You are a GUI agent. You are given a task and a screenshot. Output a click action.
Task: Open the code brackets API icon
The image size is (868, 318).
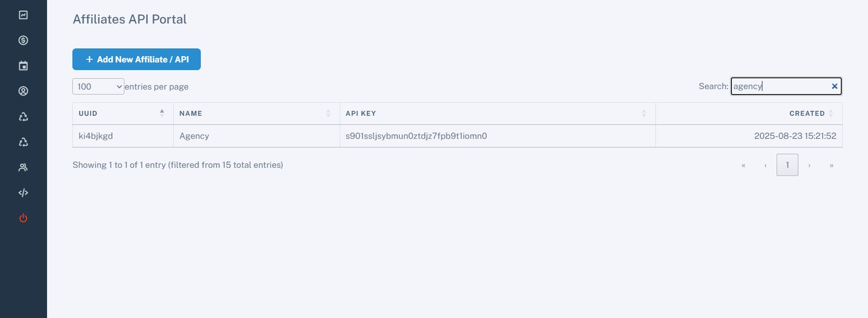(x=24, y=193)
